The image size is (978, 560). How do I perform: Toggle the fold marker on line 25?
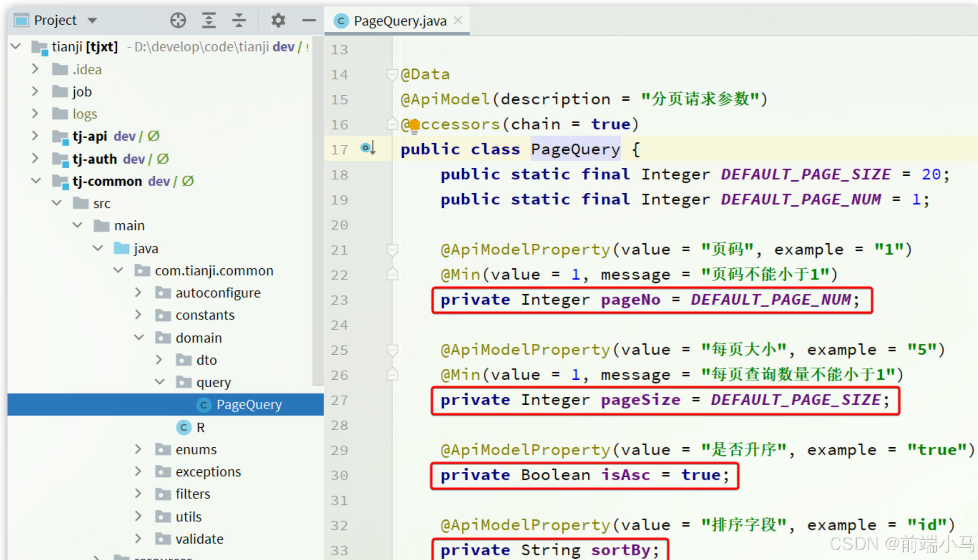tap(392, 350)
